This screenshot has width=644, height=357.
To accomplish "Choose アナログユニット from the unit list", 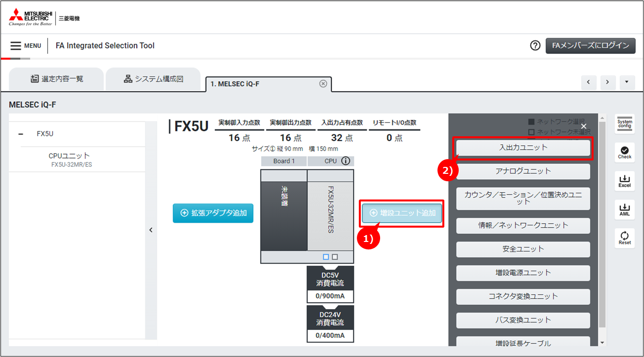I will point(523,171).
